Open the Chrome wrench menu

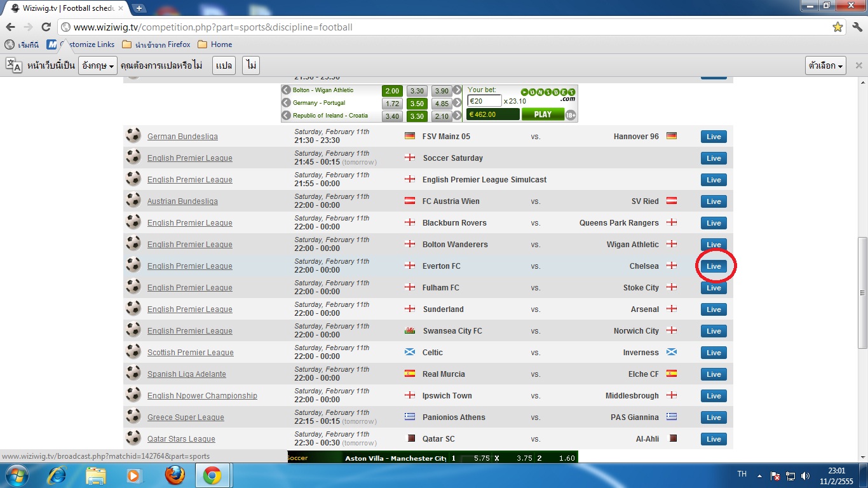click(857, 27)
